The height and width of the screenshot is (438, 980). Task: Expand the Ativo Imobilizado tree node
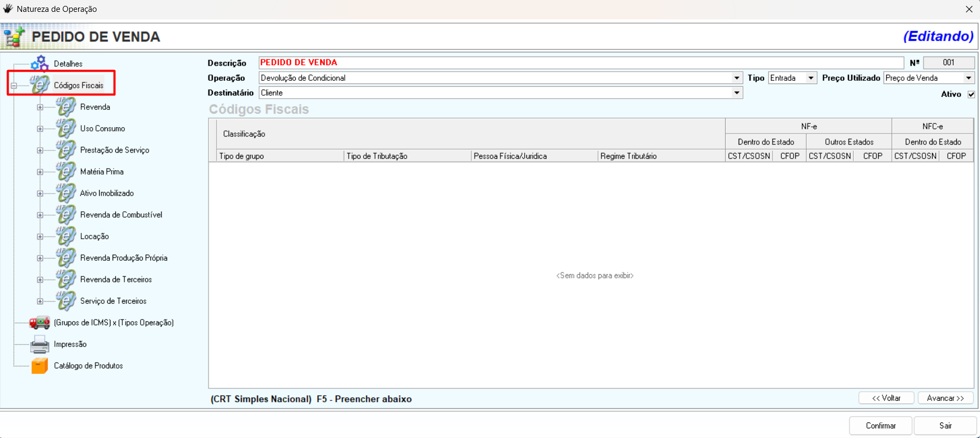tap(40, 193)
